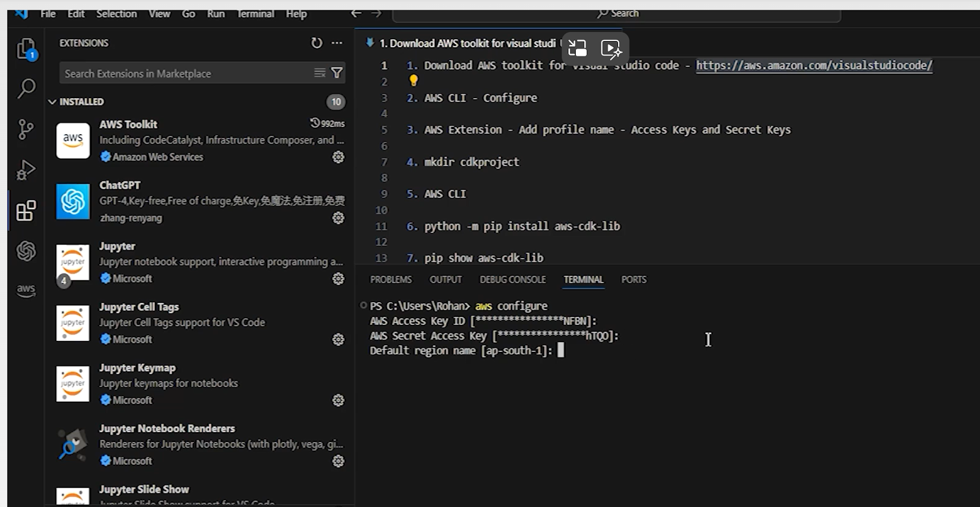Open the aws.amazon.com/visualstudiocode link
The image size is (980, 507).
tap(814, 65)
